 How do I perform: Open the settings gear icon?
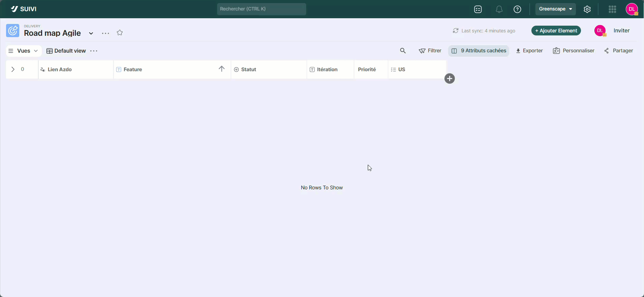587,9
